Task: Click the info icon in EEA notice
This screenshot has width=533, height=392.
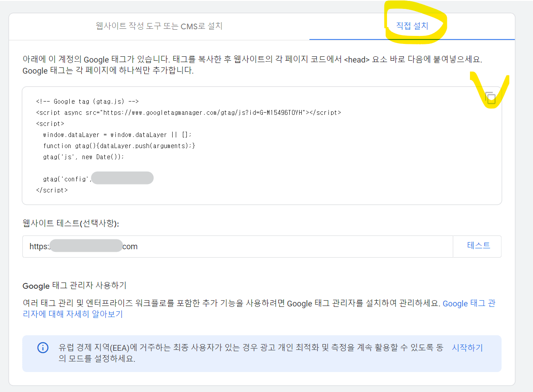Action: point(43,348)
